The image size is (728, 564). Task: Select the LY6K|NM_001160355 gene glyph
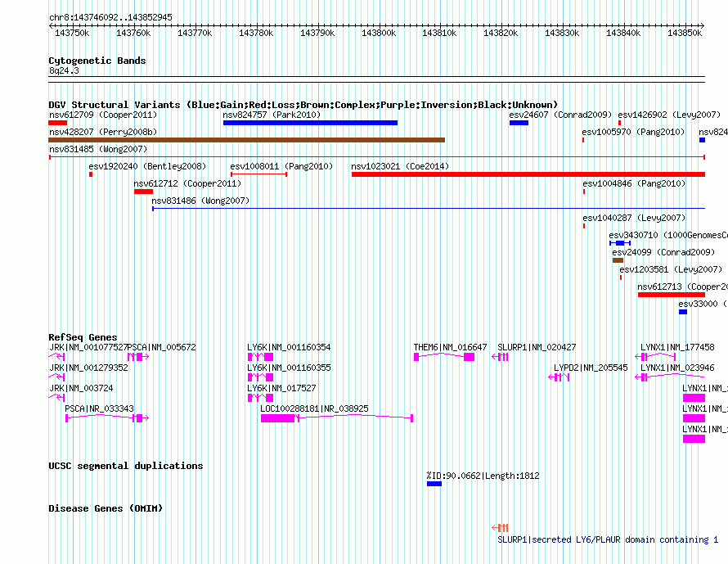click(x=260, y=377)
